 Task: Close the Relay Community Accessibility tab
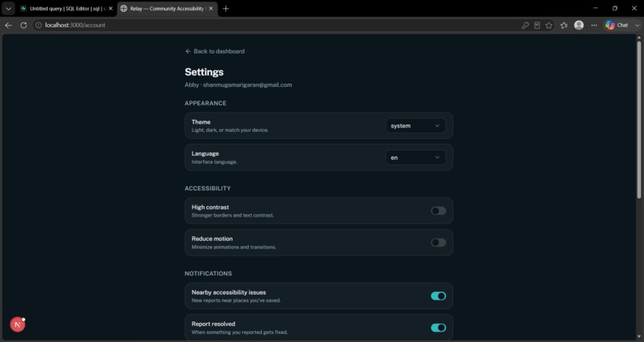(211, 8)
